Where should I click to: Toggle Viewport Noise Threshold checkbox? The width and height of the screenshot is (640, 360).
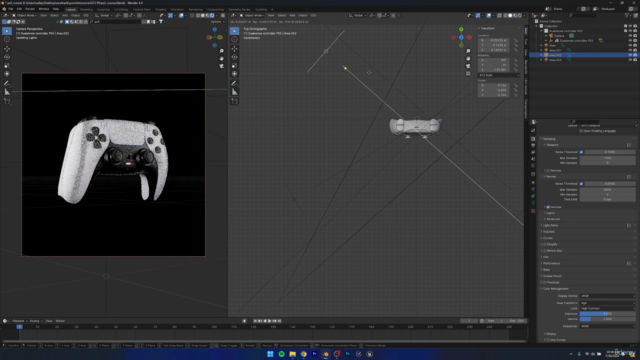click(581, 152)
